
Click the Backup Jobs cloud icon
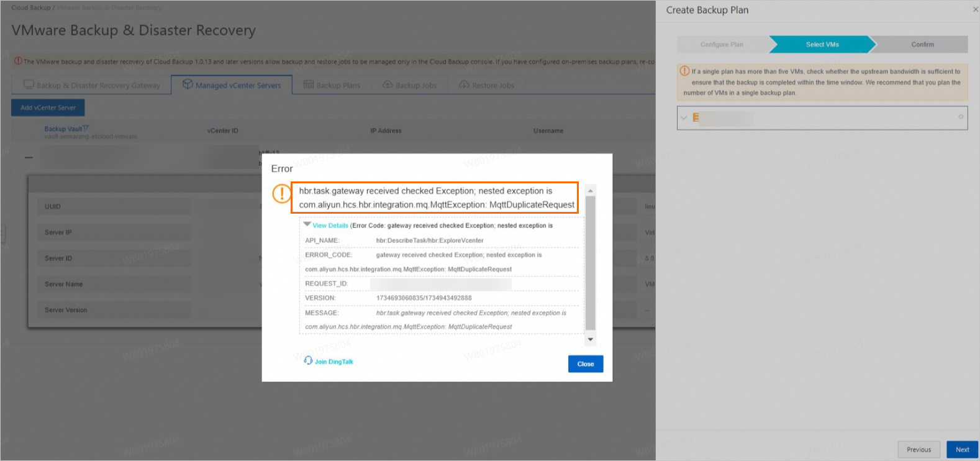pyautogui.click(x=388, y=84)
